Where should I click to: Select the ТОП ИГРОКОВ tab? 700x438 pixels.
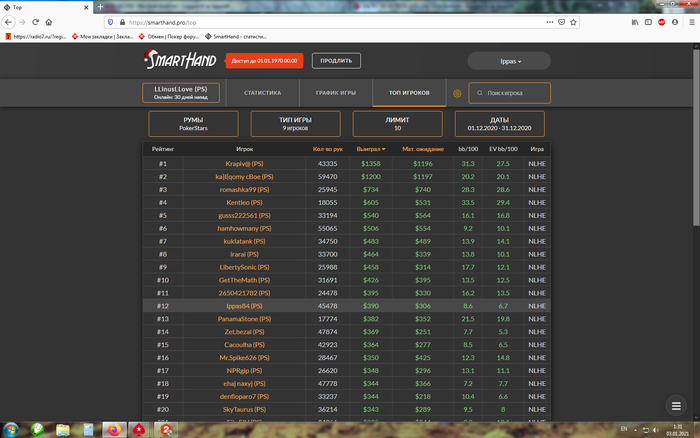[x=409, y=93]
